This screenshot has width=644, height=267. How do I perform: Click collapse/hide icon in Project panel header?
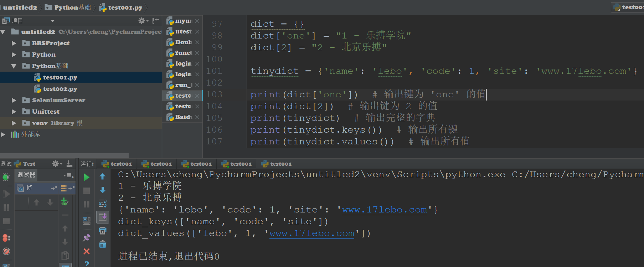click(155, 21)
